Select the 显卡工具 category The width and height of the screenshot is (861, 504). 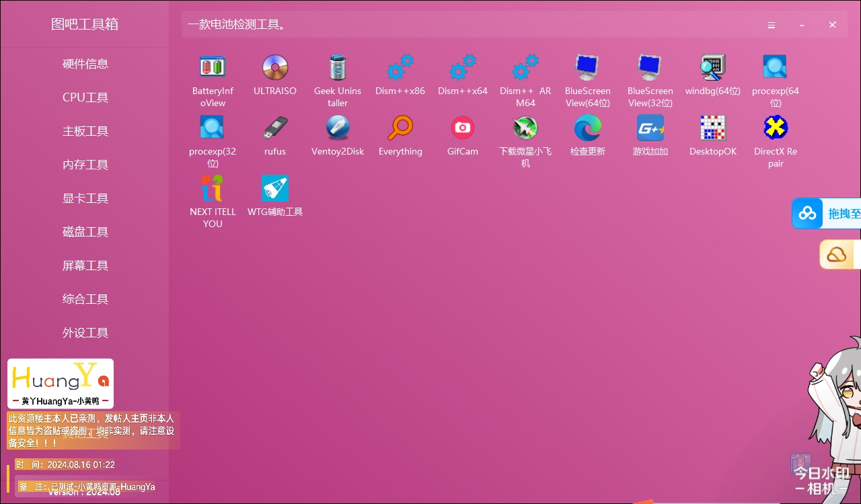click(x=85, y=198)
